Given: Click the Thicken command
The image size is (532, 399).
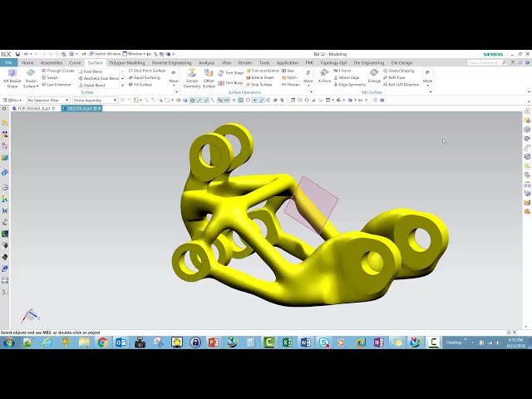Looking at the screenshot, I should coord(291,85).
